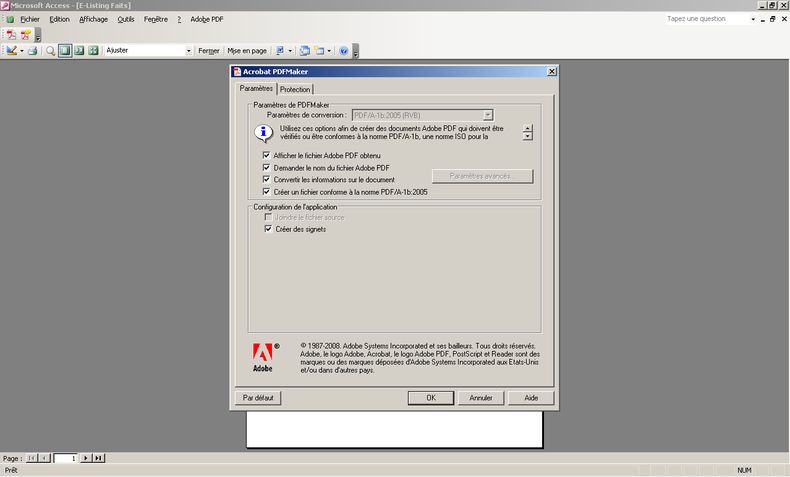
Task: Click the Par défaut button
Action: tap(258, 398)
